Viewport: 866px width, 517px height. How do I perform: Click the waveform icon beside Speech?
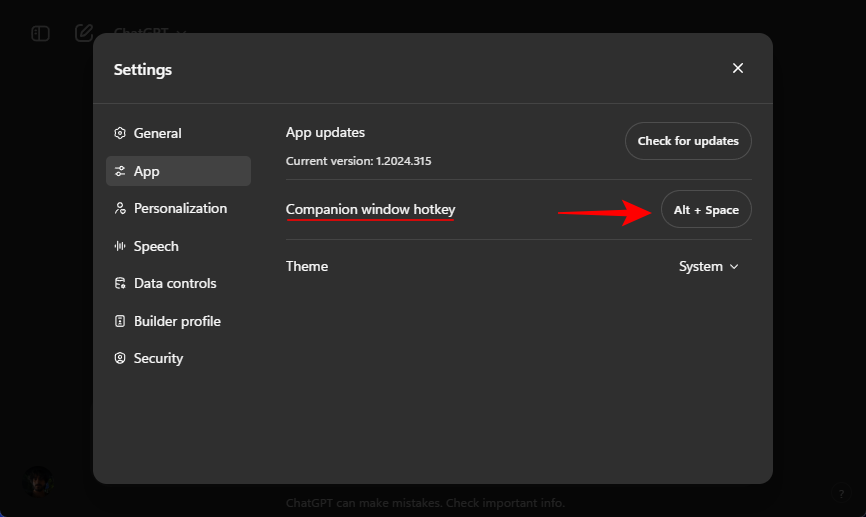pyautogui.click(x=120, y=246)
